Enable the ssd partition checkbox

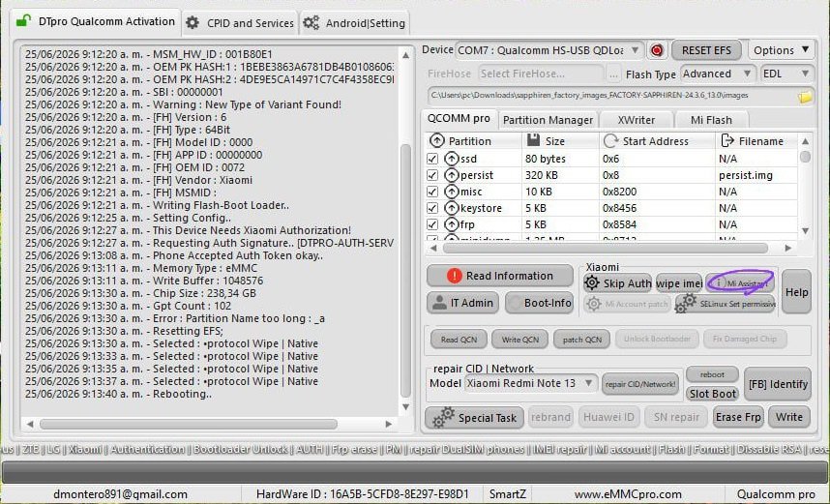pos(432,159)
